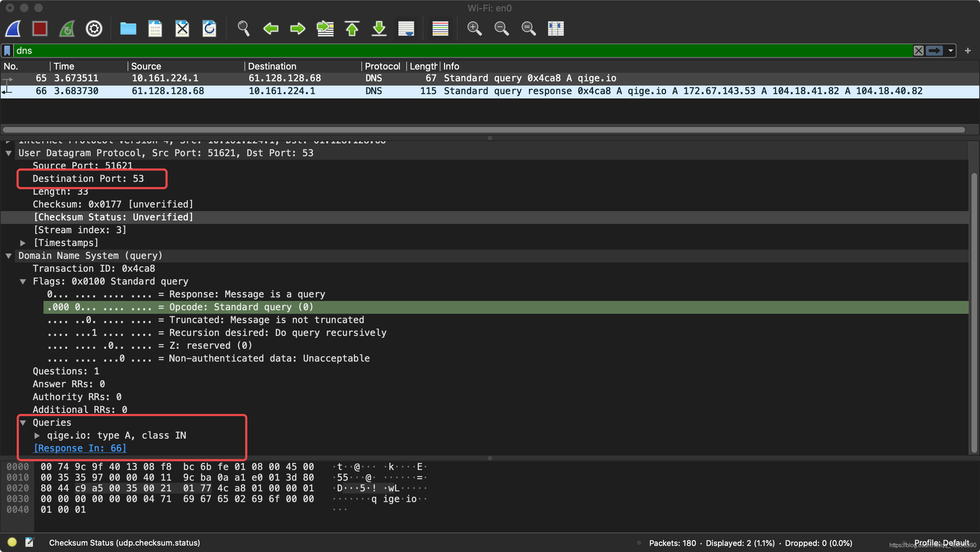
Task: Select Recursion desired flag line
Action: pos(217,333)
